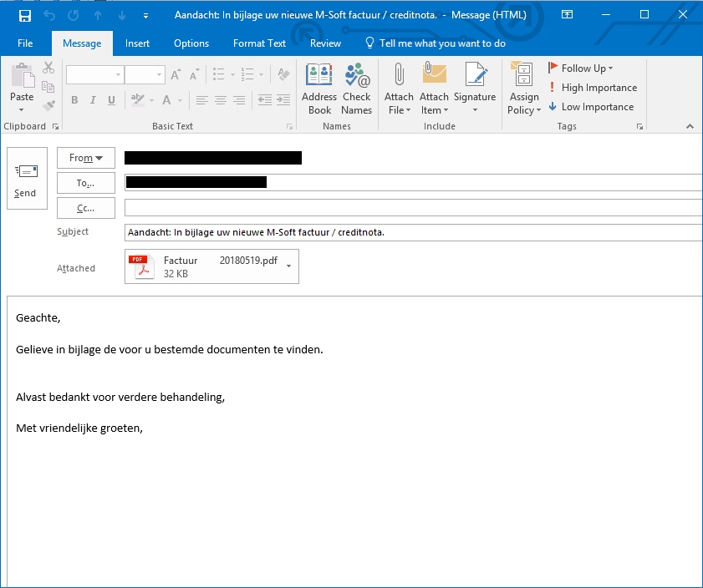The height and width of the screenshot is (588, 703).
Task: Click the Bullets list icon
Action: pos(219,74)
